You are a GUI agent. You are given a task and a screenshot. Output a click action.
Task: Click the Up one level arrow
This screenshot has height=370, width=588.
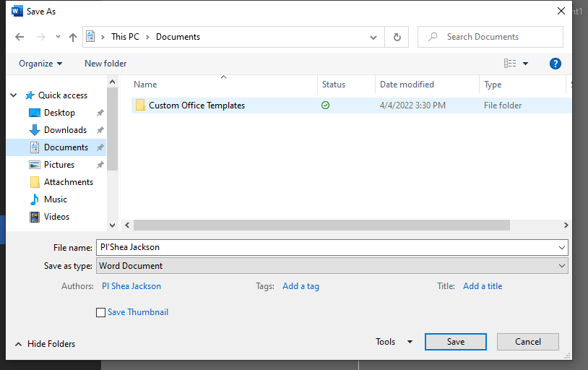point(72,37)
